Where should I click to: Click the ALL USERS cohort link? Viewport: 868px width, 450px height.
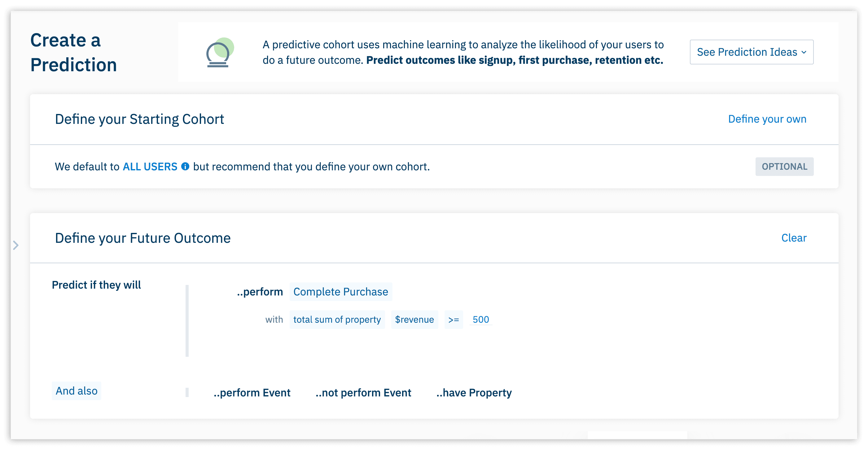pos(150,166)
